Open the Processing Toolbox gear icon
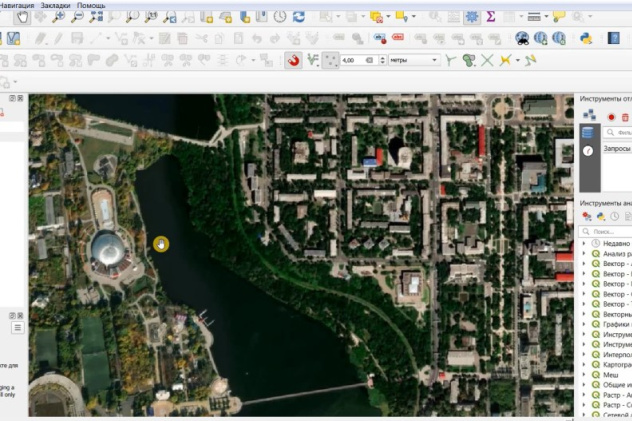 coord(471,17)
